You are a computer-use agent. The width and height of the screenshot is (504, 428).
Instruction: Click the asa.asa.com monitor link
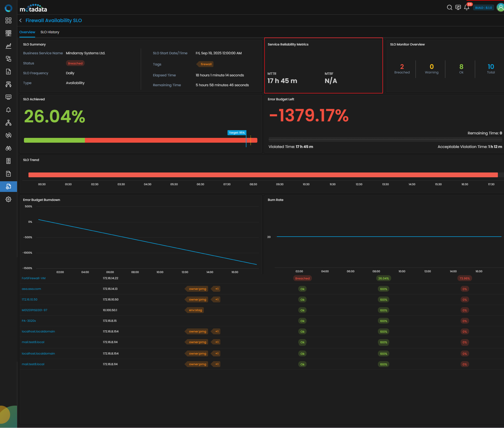pyautogui.click(x=31, y=289)
